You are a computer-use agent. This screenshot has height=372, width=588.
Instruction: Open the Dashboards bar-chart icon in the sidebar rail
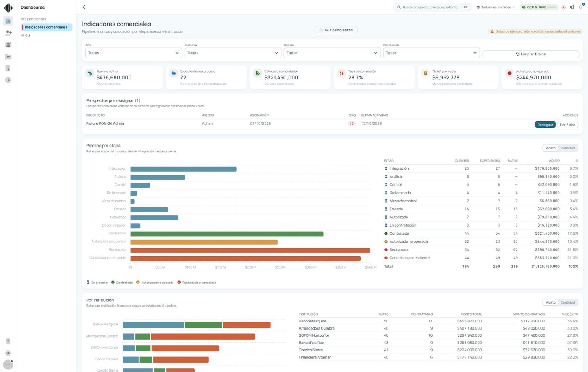pyautogui.click(x=8, y=21)
